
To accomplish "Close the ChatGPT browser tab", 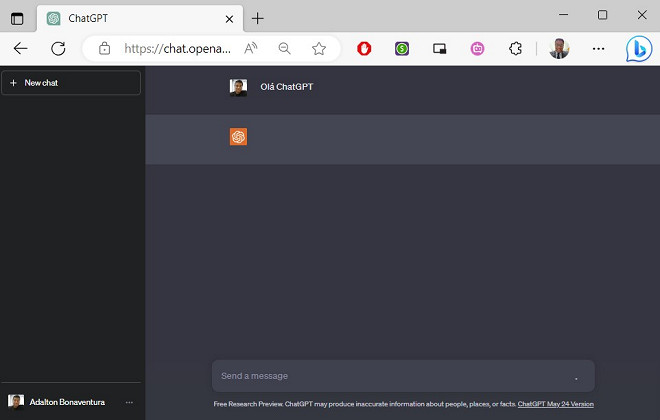I will (230, 18).
